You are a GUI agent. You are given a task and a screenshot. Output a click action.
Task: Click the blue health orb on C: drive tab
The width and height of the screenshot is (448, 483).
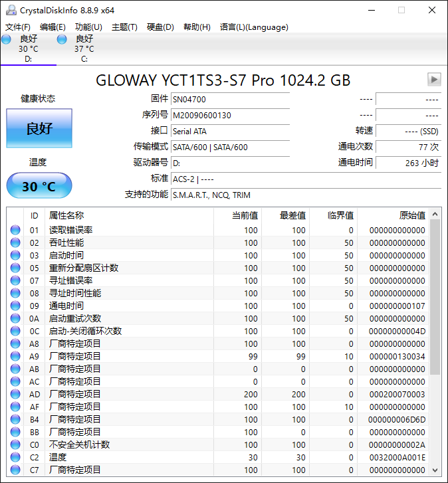tap(62, 39)
